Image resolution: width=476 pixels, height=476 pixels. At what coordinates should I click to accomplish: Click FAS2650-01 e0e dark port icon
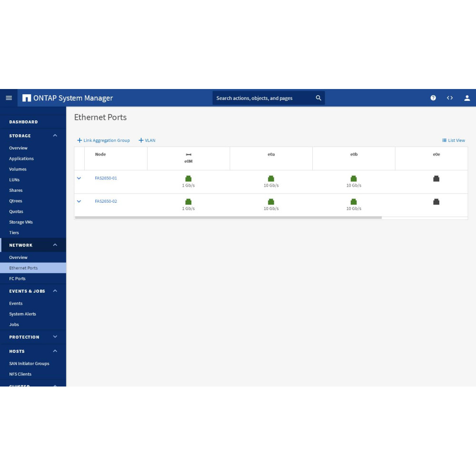(x=436, y=178)
